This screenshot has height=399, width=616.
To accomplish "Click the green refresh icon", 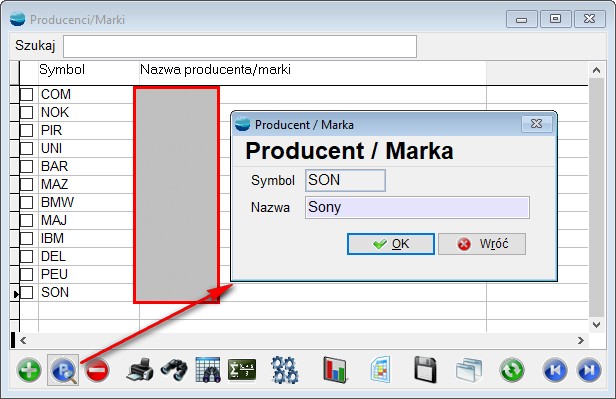I will click(x=512, y=370).
